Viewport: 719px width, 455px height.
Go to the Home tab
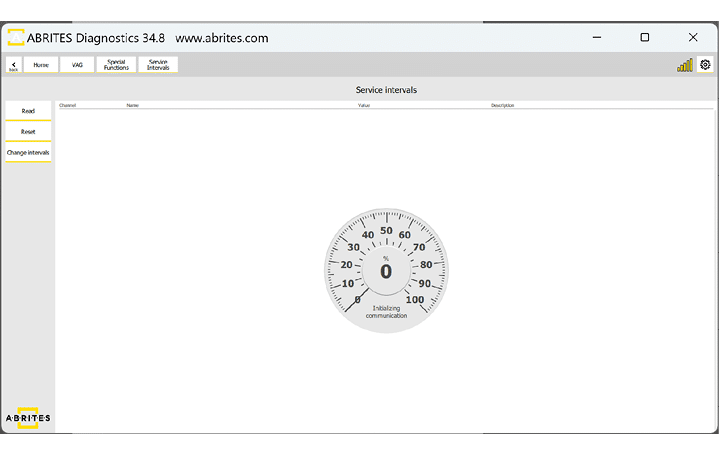(x=41, y=65)
